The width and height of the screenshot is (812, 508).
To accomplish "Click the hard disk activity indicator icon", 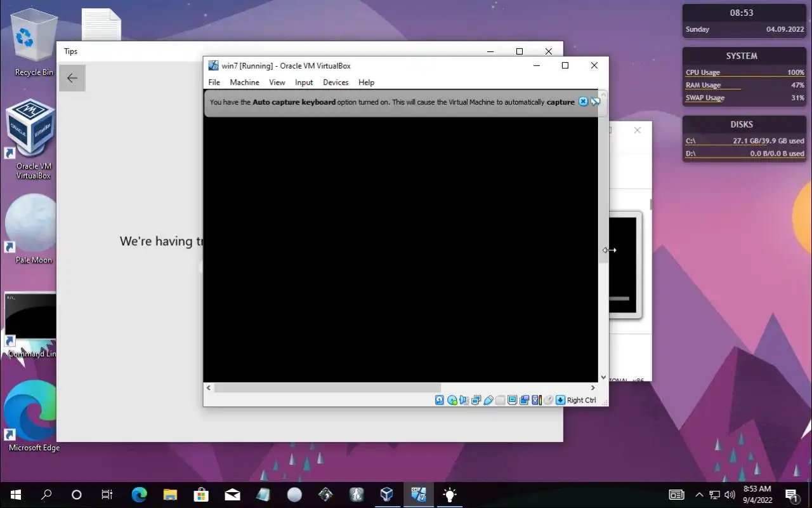I will point(440,400).
